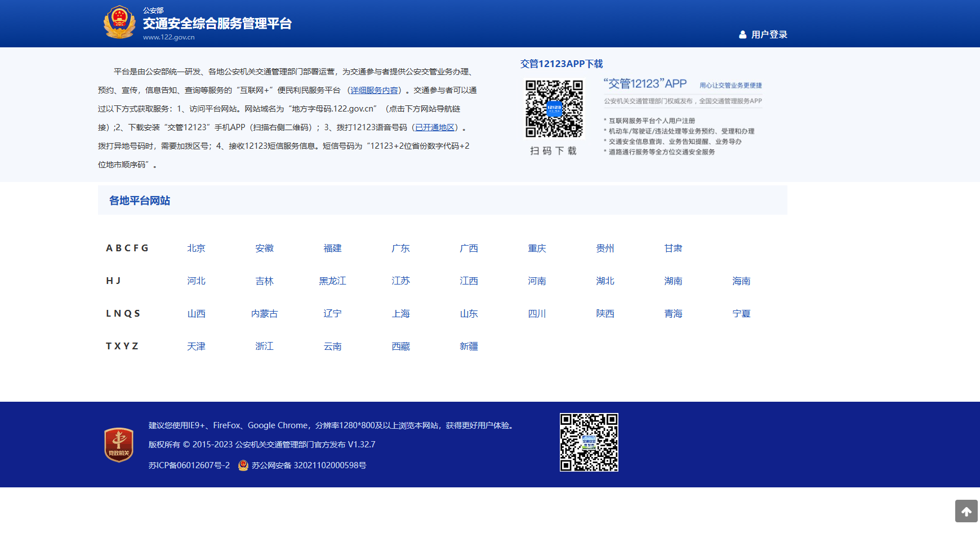Image resolution: width=980 pixels, height=533 pixels.
Task: Select 吉林 platform site
Action: [x=265, y=281]
